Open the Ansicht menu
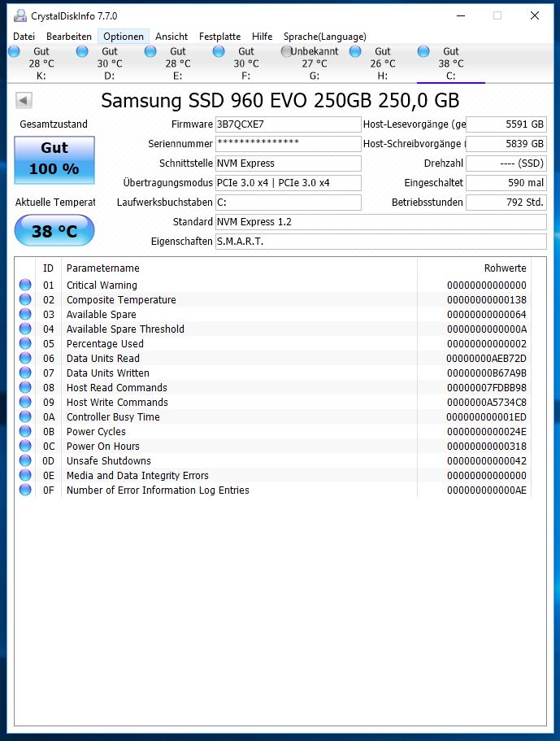 click(x=171, y=37)
